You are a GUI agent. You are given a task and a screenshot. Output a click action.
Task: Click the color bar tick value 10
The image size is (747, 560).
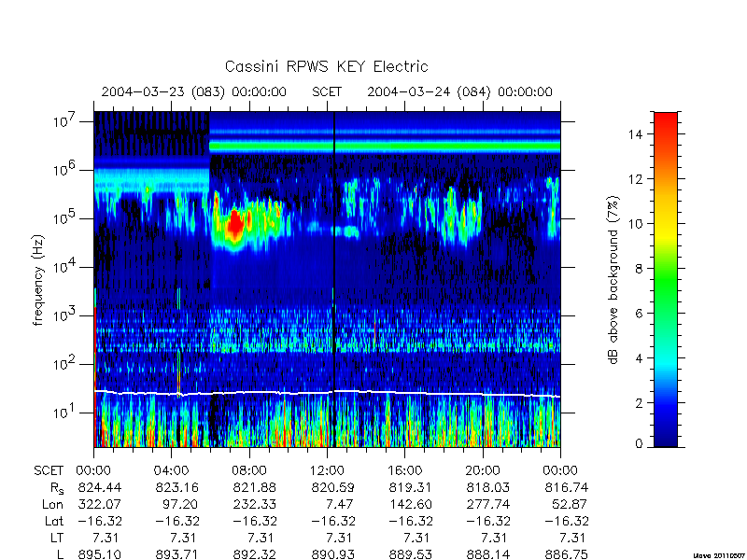[636, 224]
